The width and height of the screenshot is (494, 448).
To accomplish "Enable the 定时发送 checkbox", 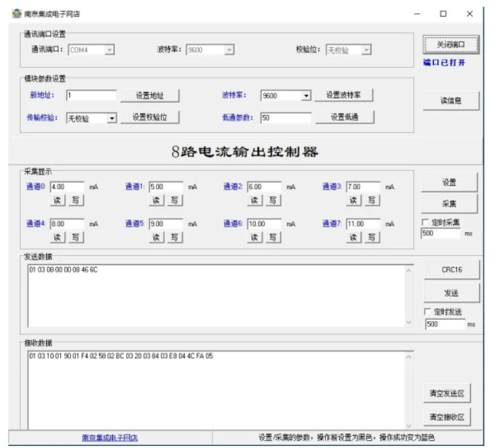I will 427,311.
